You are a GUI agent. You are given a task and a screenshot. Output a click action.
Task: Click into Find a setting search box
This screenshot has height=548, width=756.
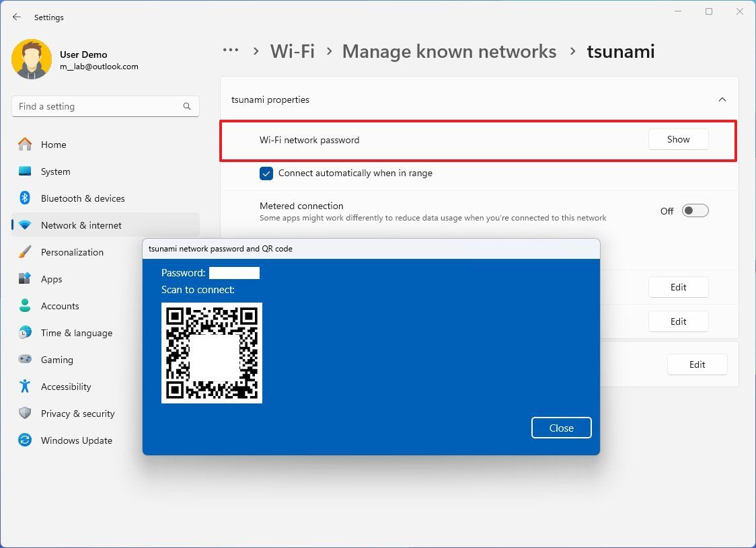pos(106,106)
